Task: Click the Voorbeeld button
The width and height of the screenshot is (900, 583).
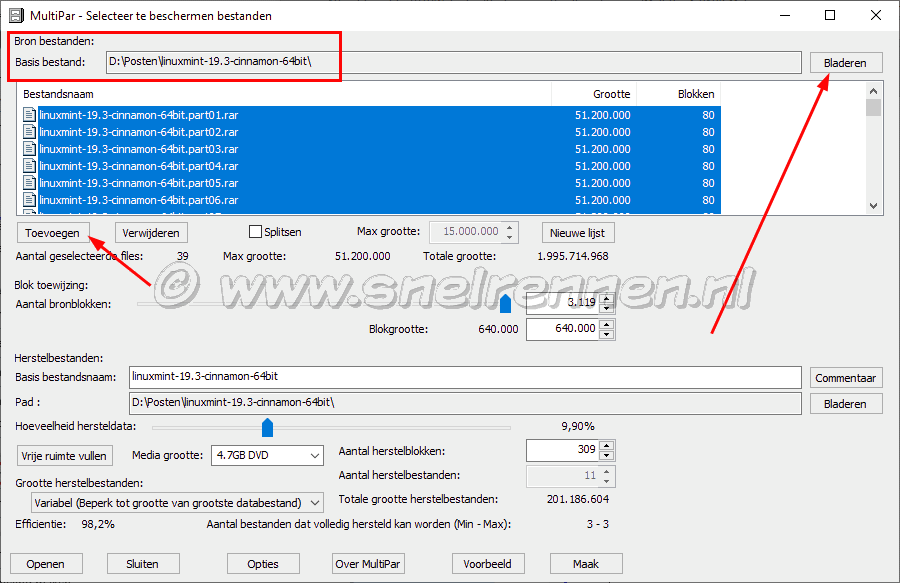Action: click(488, 564)
